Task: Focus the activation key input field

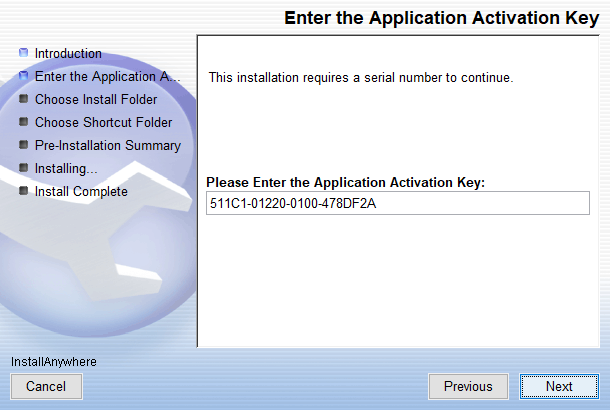Action: pos(397,203)
